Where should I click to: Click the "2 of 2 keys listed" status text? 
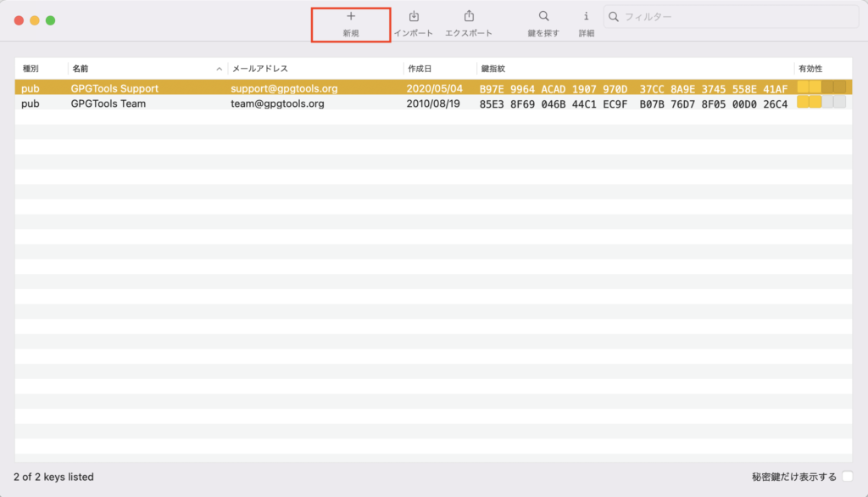point(53,477)
